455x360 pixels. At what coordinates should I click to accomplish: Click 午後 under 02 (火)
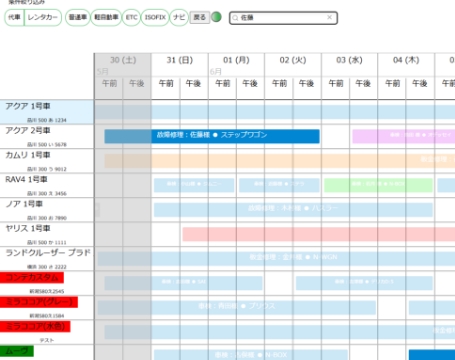coord(307,83)
